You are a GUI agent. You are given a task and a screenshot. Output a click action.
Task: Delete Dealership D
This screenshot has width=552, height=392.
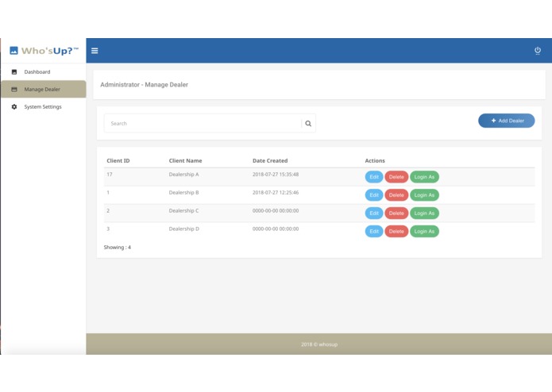click(396, 232)
